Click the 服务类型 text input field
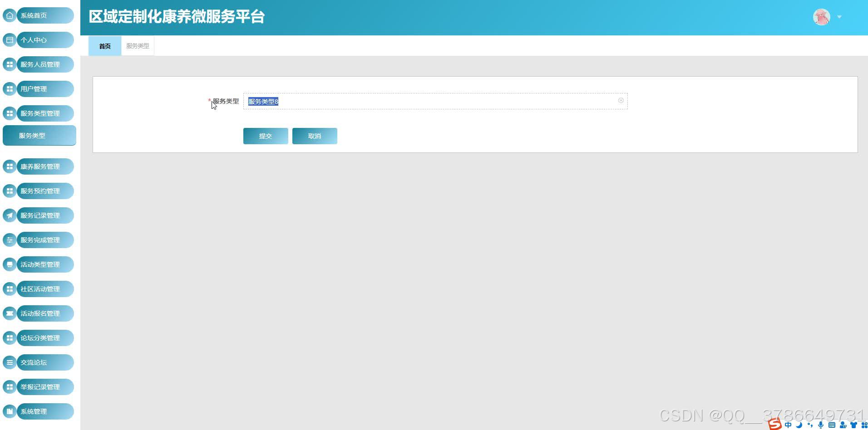868x430 pixels. (x=435, y=101)
